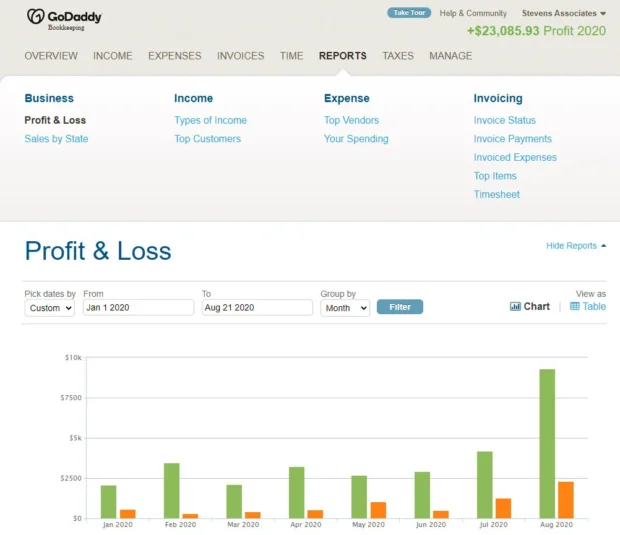Screen dimensions: 620x535
Task: Click the green Mar 2020 income bar
Action: pyautogui.click(x=234, y=501)
